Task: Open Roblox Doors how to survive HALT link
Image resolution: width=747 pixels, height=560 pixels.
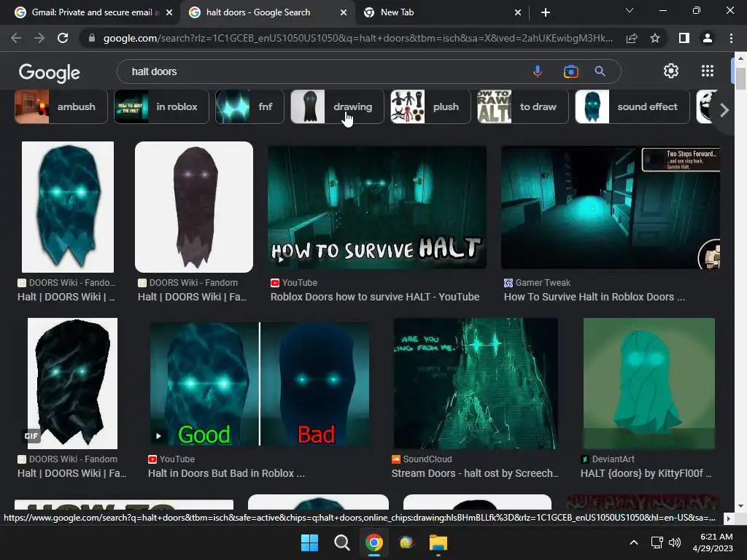Action: (x=375, y=297)
